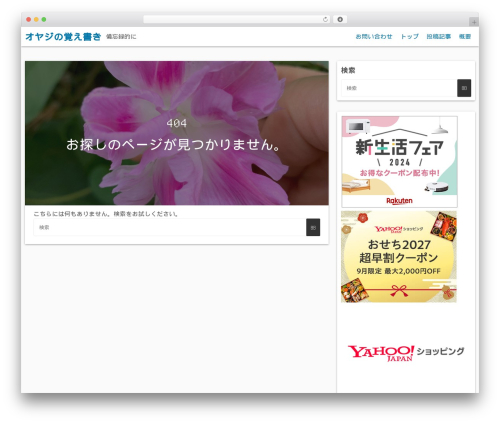Click the sidebar search submit icon button
Image resolution: width=500 pixels, height=423 pixels.
(x=464, y=88)
